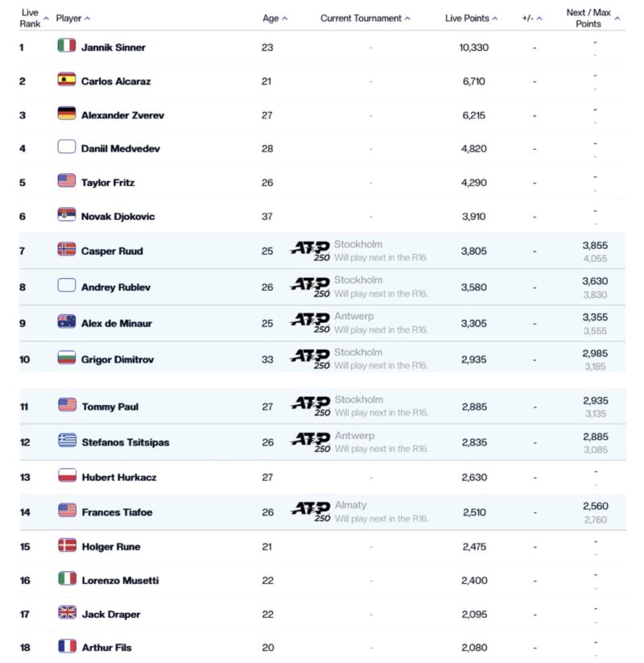Click the ATP 250 logo in Alex de Minaur's row

pyautogui.click(x=311, y=324)
